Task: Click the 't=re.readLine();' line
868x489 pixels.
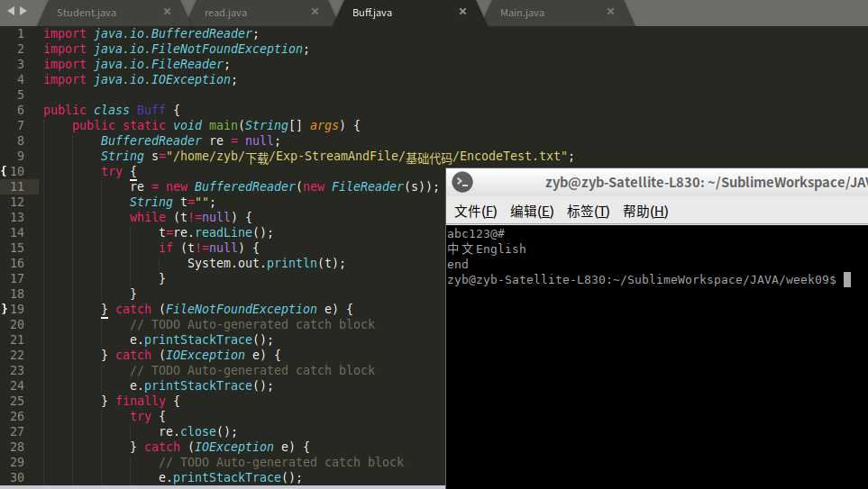Action: 216,233
